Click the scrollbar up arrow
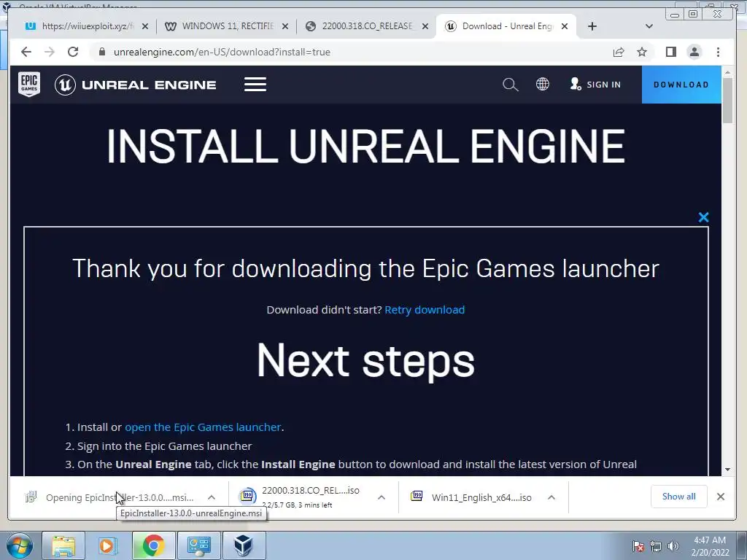 (x=727, y=72)
